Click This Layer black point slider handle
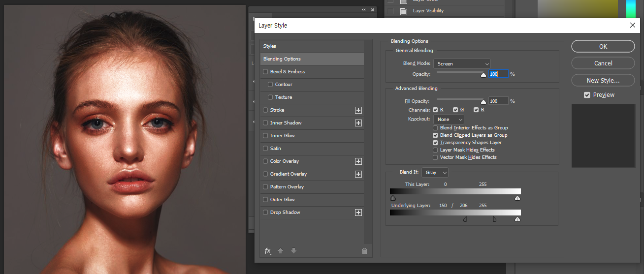Screen dimensions: 644x274 [393, 198]
